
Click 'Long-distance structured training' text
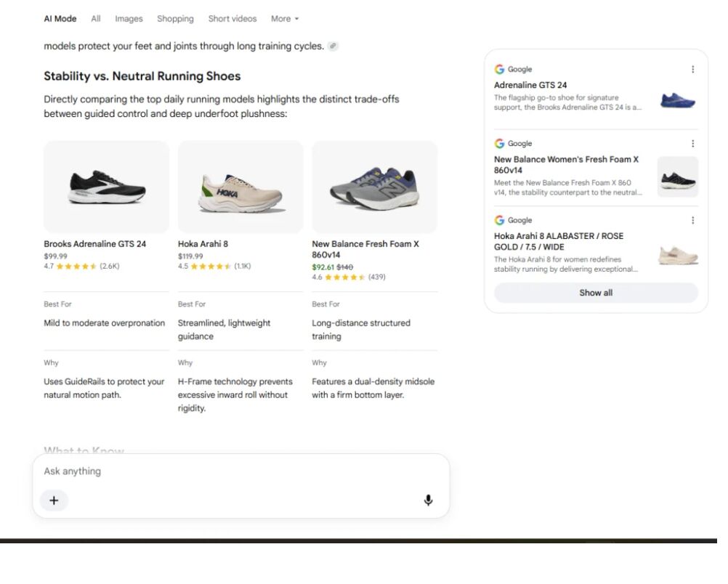click(361, 330)
